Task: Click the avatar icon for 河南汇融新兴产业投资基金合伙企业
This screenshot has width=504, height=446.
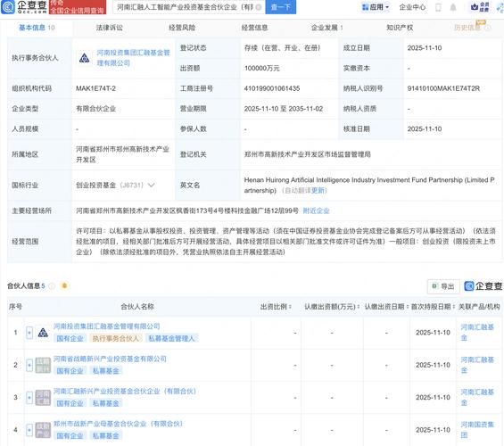Action: pos(43,398)
